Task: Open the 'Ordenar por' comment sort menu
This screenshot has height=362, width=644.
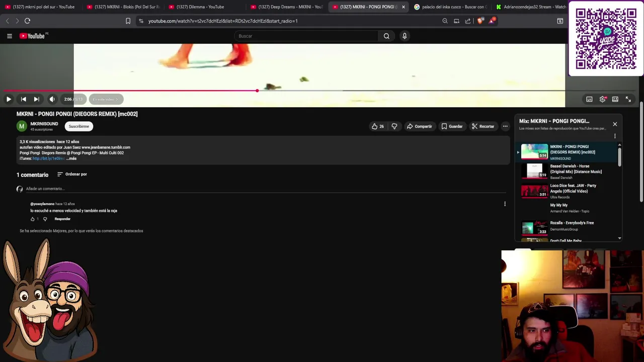Action: point(72,174)
